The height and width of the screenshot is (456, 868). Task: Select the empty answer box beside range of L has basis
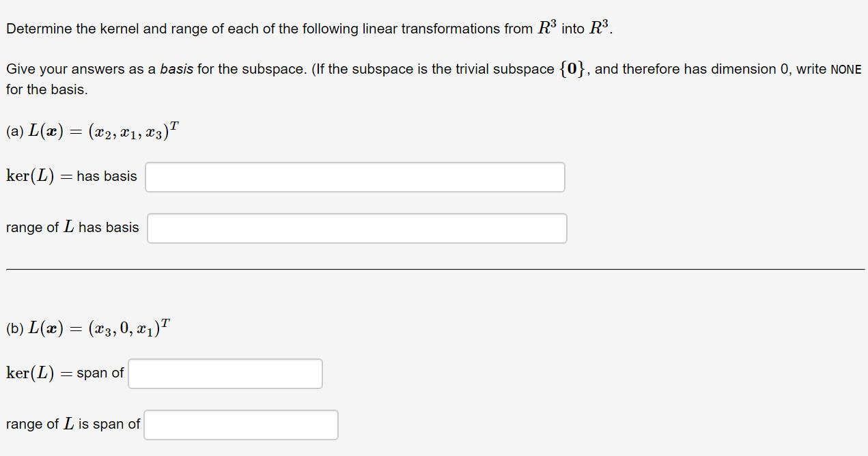coord(356,228)
